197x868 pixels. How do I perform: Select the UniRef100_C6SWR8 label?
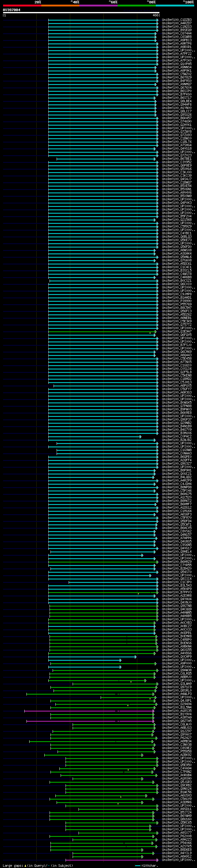177,37
